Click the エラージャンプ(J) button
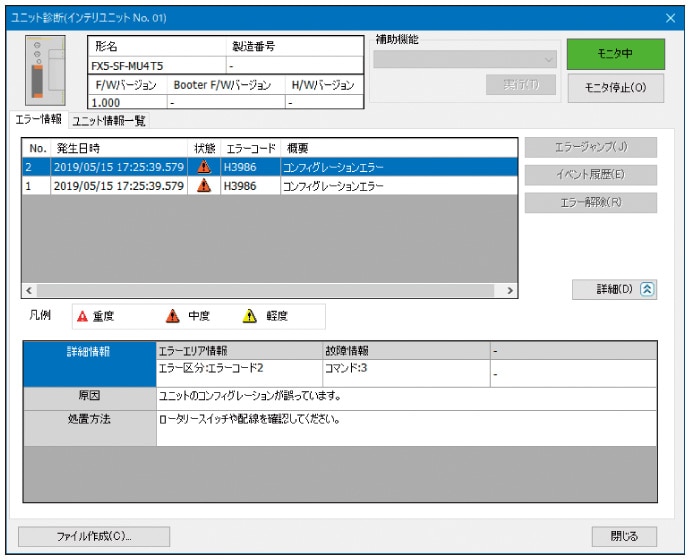 click(x=591, y=148)
